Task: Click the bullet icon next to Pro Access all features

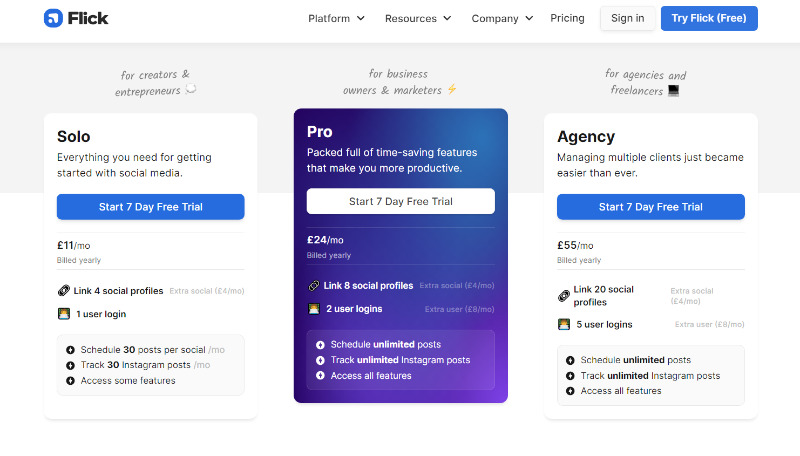Action: [x=320, y=376]
